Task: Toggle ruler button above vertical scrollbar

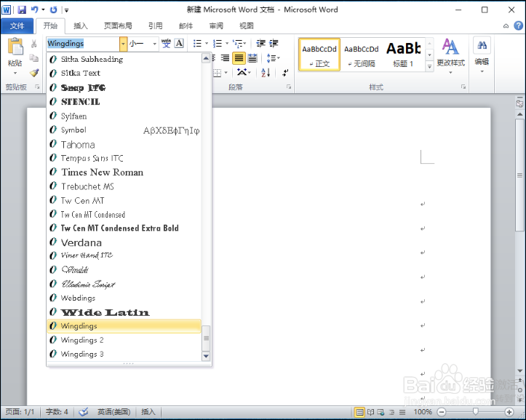Action: tap(519, 103)
